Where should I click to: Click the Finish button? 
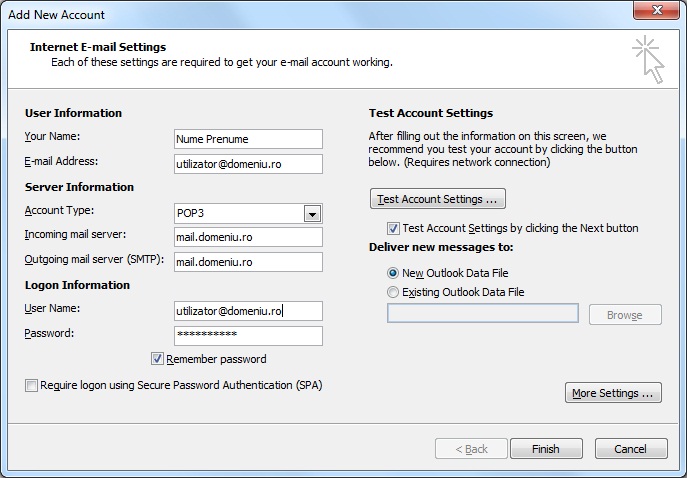tap(546, 449)
